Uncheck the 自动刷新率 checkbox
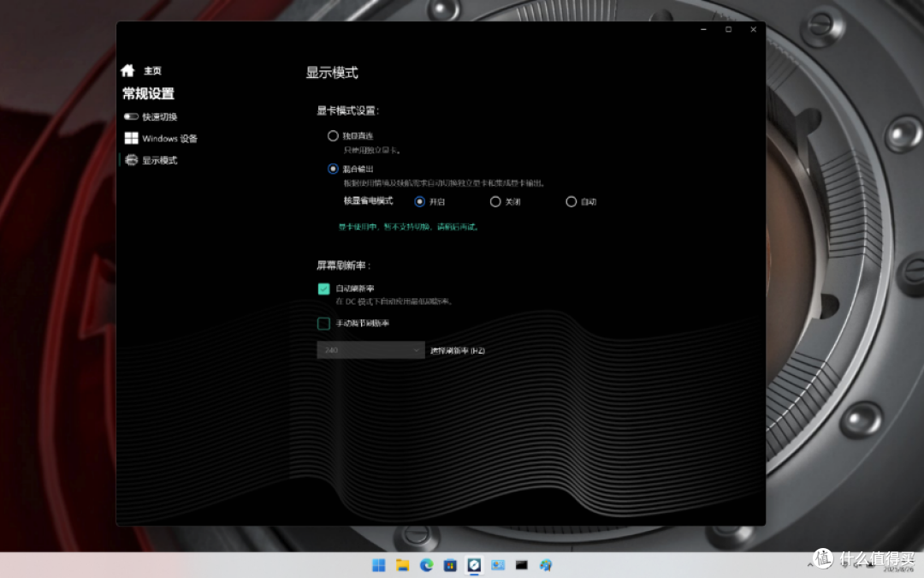The width and height of the screenshot is (924, 578). pyautogui.click(x=323, y=289)
